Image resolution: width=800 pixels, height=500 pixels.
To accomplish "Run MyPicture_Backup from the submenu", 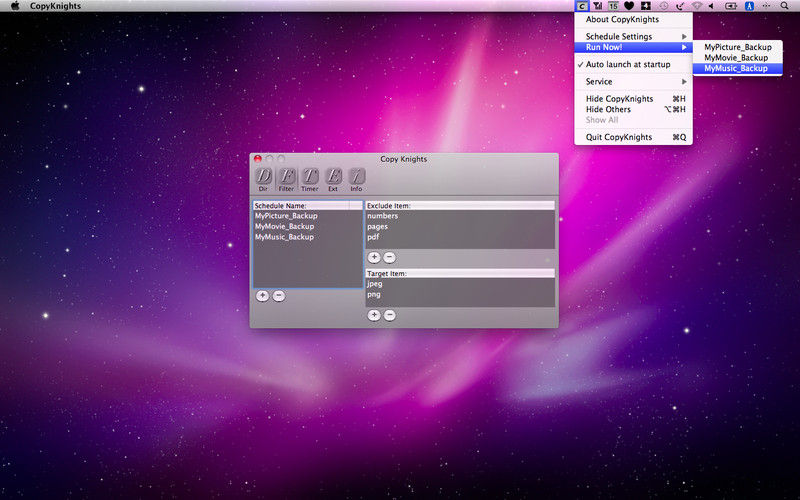I will coord(737,47).
